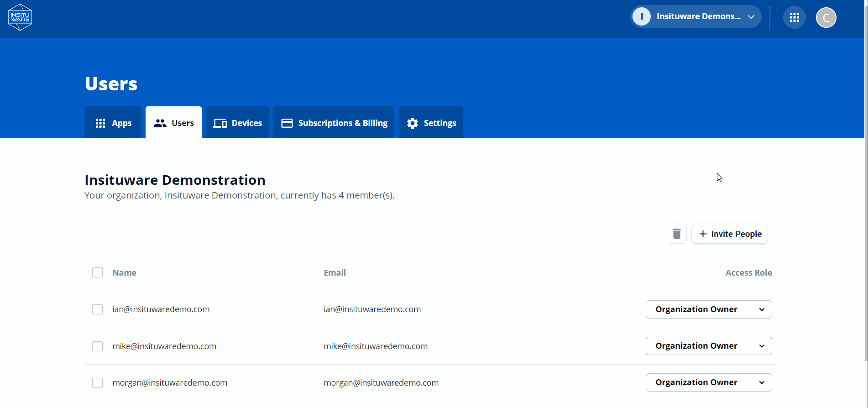Click the Invite People button

[729, 234]
